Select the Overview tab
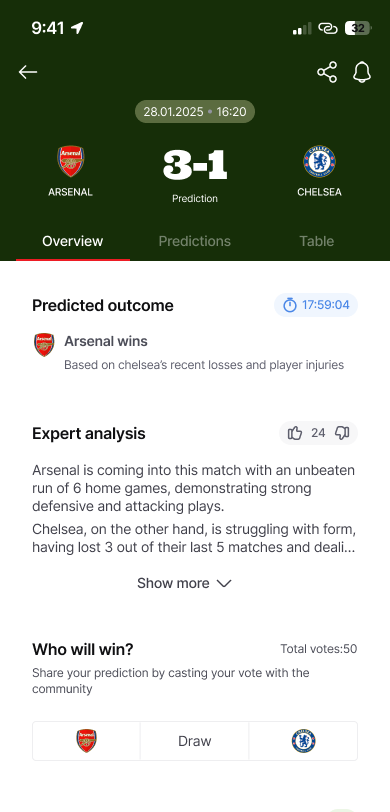This screenshot has height=812, width=390. (x=73, y=241)
